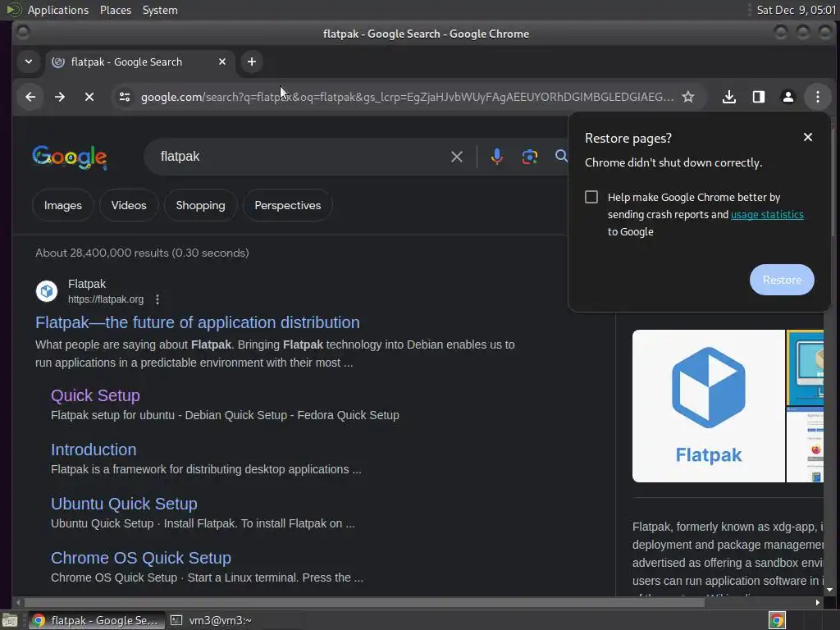Open Chrome downloads icon
The width and height of the screenshot is (840, 630).
pos(729,97)
